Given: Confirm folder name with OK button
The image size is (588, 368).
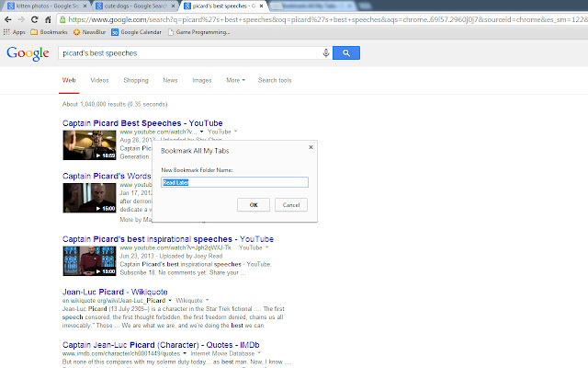Looking at the screenshot, I should tap(254, 205).
